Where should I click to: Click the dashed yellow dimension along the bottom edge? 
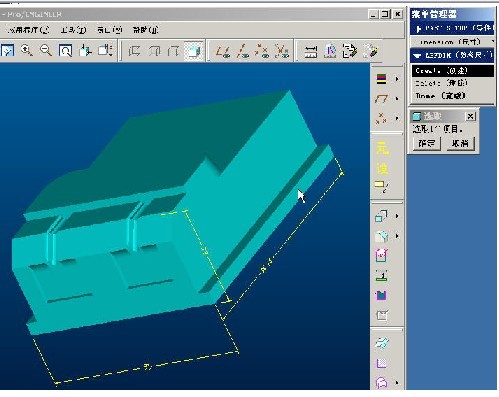coord(146,367)
